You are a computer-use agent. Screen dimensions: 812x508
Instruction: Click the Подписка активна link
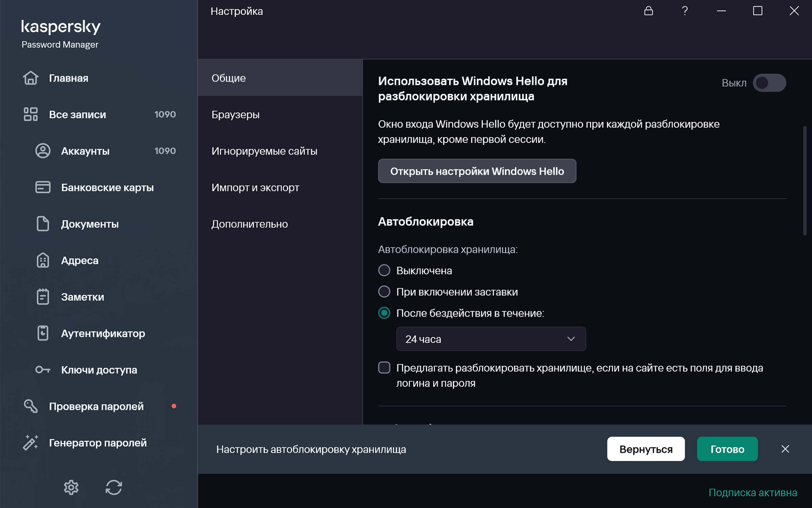(x=752, y=492)
